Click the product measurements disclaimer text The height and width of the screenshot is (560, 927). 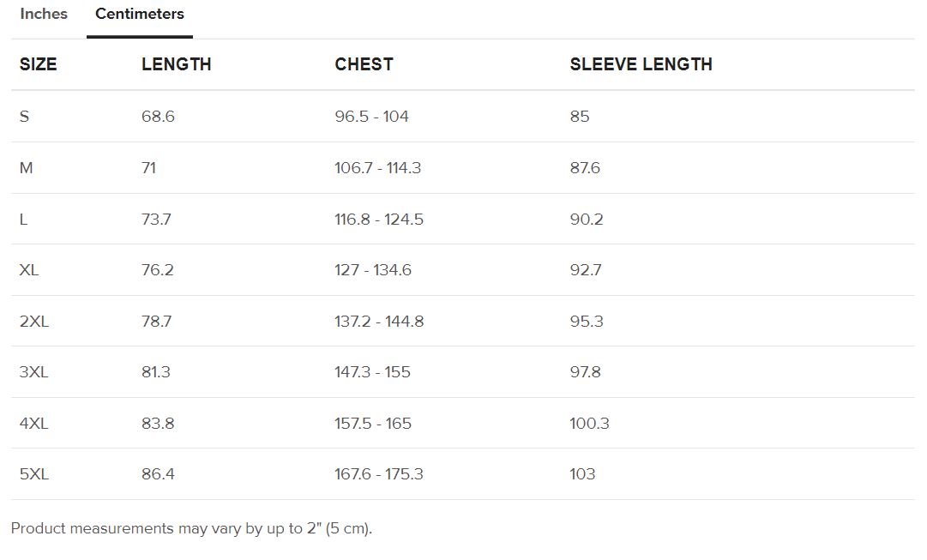click(x=191, y=528)
